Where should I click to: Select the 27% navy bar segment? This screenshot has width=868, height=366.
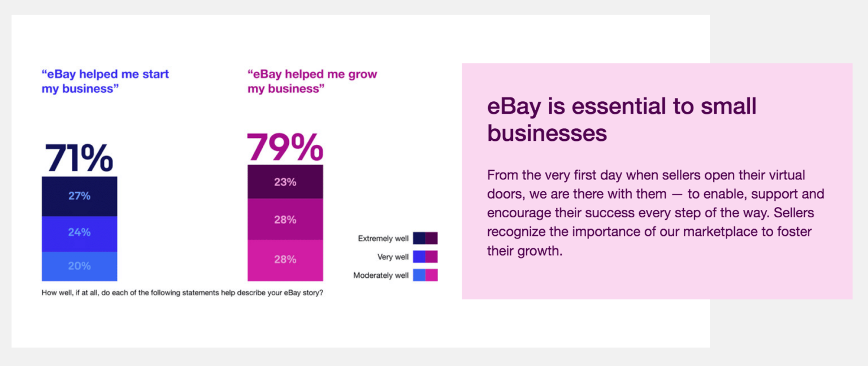click(x=79, y=196)
